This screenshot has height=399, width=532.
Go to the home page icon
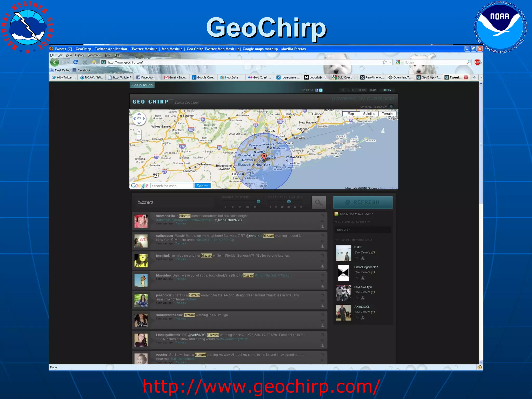tap(94, 62)
